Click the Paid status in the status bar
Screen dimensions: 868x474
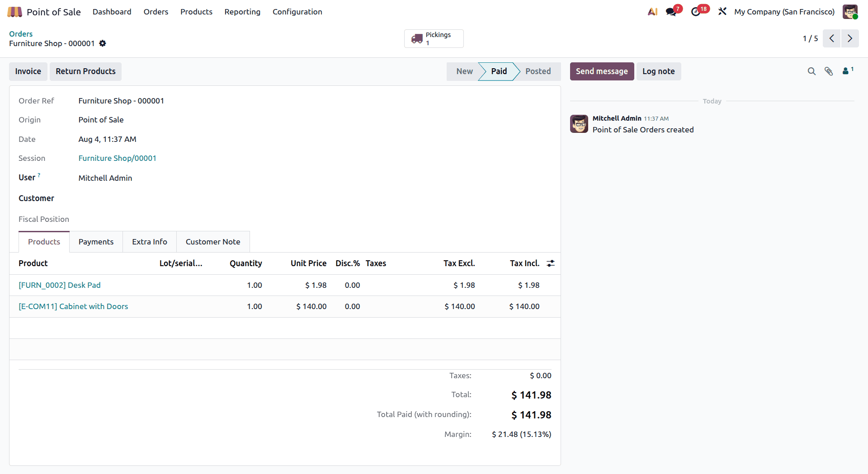[499, 71]
